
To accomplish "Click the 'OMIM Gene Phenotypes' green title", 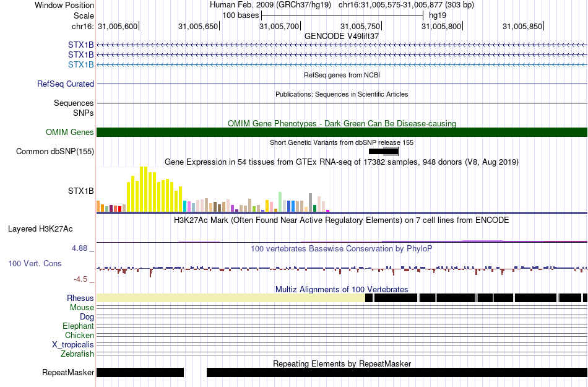I will [x=342, y=123].
